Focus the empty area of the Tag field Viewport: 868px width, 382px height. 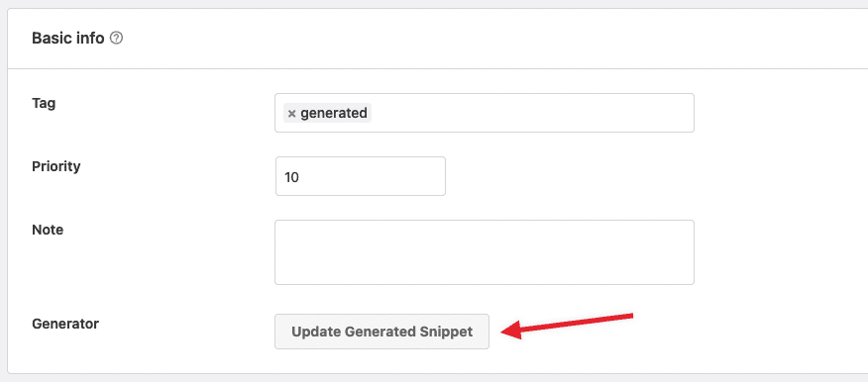(x=531, y=113)
